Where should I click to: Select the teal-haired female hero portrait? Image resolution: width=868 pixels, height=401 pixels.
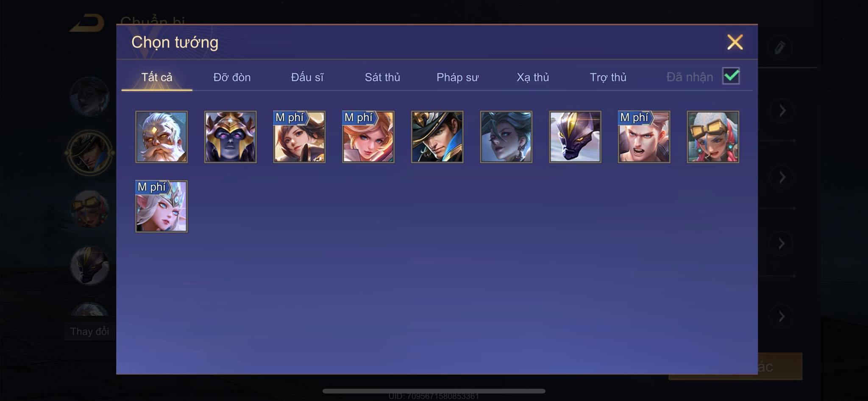point(506,137)
